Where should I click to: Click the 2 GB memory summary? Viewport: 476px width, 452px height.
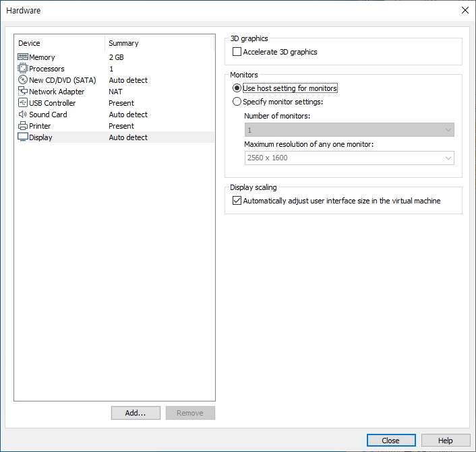(x=116, y=57)
